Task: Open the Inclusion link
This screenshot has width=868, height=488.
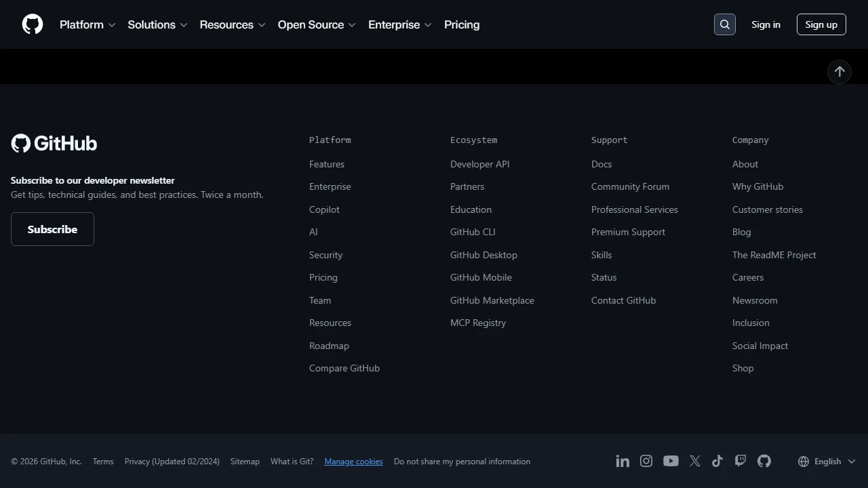Action: point(751,323)
